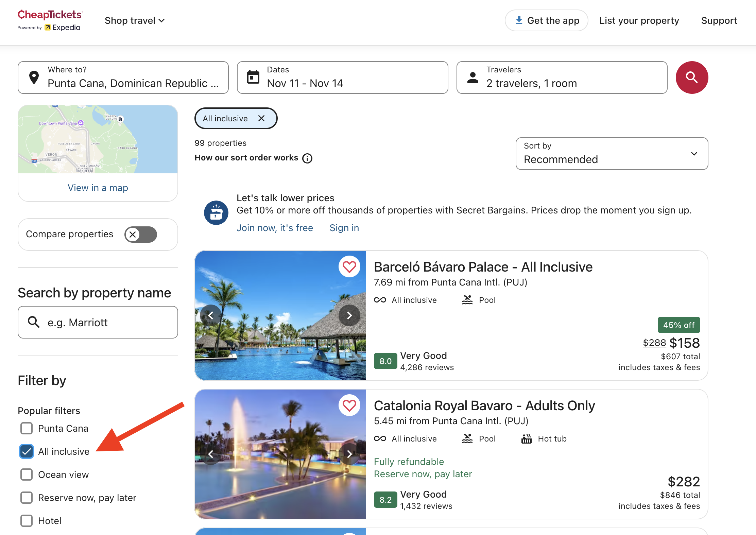Open the Sort by Recommended dropdown
The width and height of the screenshot is (756, 535).
[612, 154]
